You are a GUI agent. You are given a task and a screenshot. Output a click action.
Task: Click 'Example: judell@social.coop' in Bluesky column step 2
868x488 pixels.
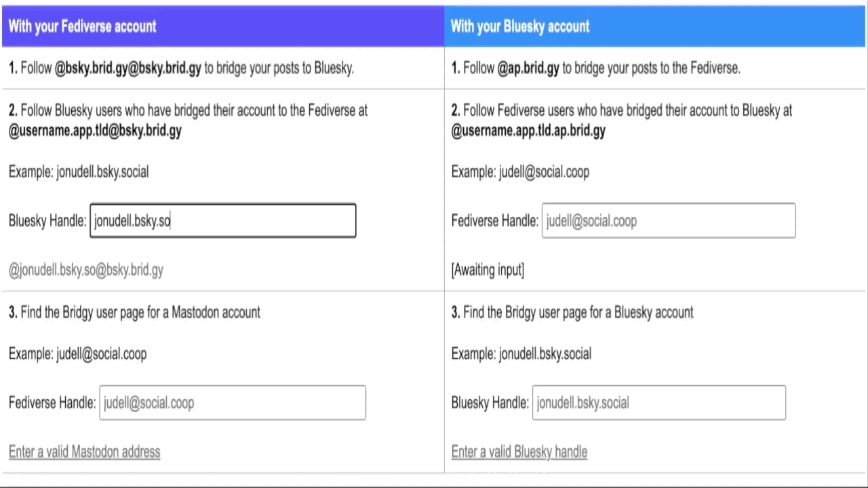[x=520, y=172]
